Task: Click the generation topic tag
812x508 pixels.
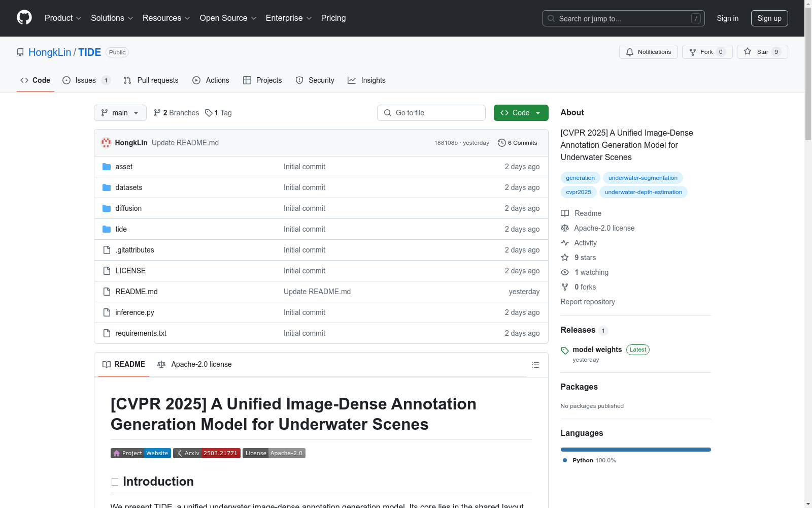Action: pos(581,178)
